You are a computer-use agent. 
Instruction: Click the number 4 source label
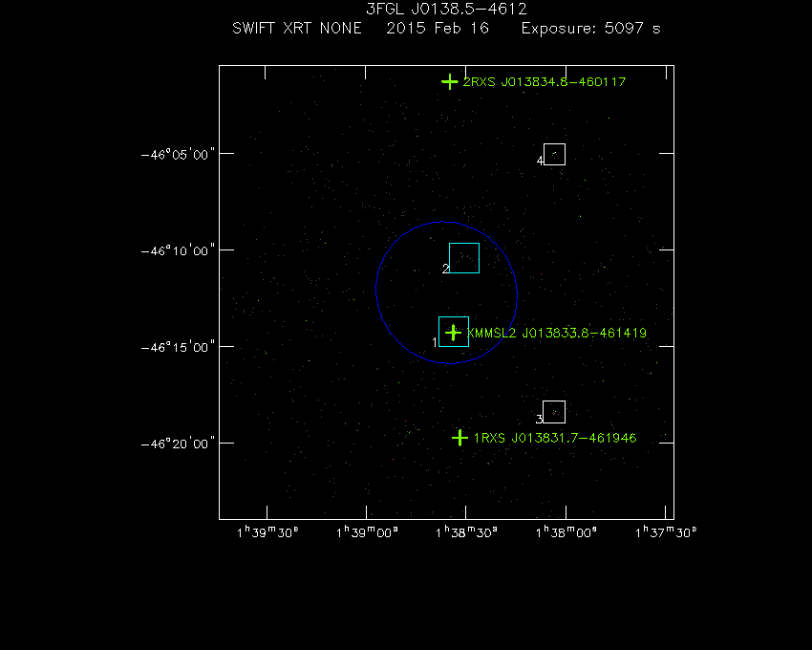(540, 161)
